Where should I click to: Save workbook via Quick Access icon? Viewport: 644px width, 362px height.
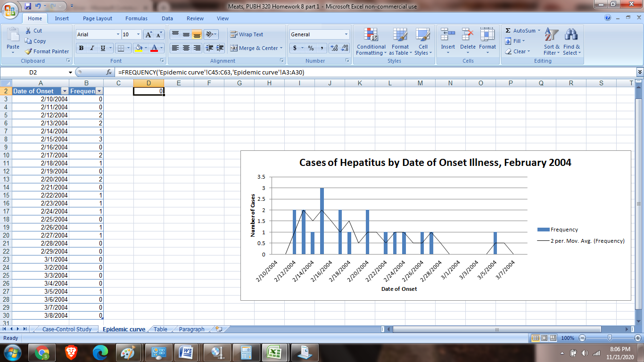[27, 6]
